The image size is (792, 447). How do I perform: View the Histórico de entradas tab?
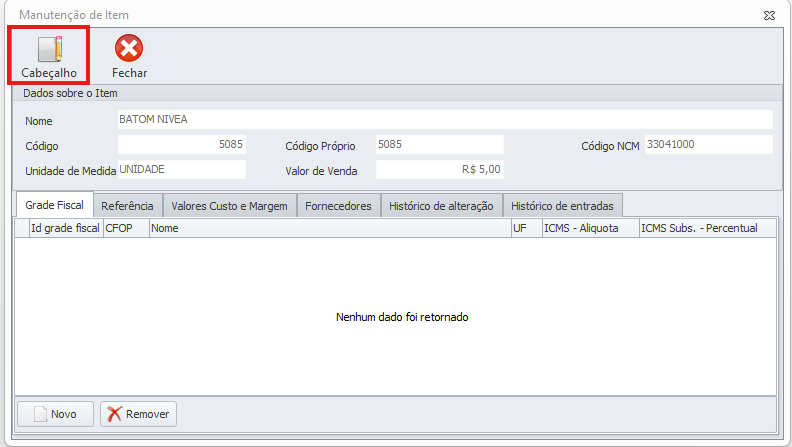[563, 205]
